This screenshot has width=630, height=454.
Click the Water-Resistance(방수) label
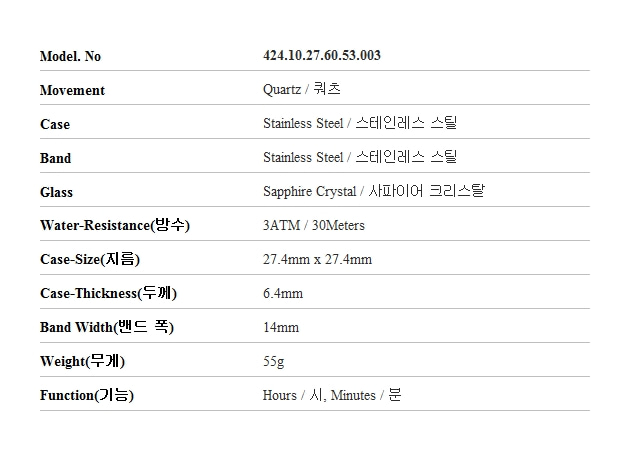(x=114, y=226)
